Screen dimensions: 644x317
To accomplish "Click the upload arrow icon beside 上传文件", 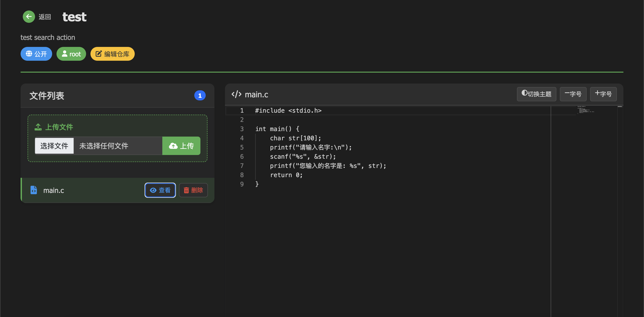I will (38, 127).
